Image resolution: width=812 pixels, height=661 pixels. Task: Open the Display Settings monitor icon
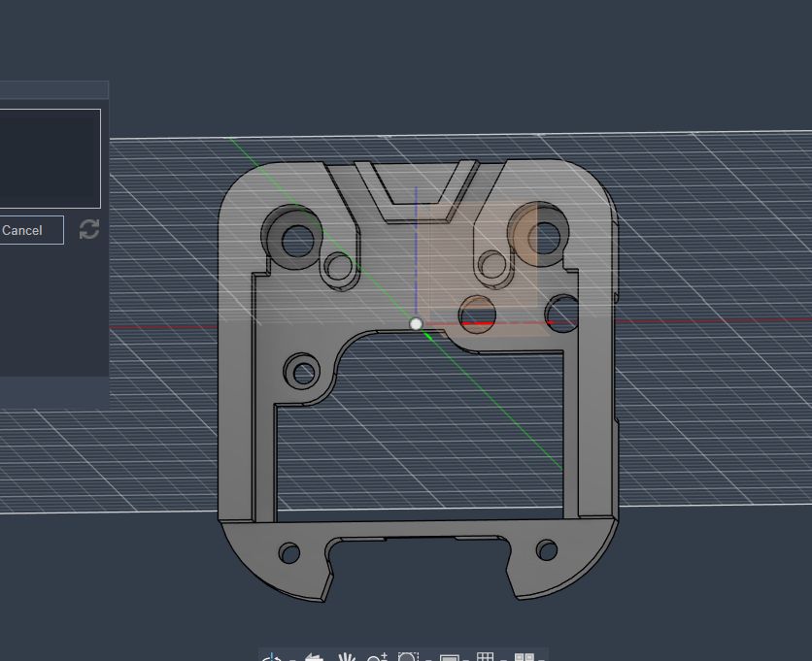[449, 658]
